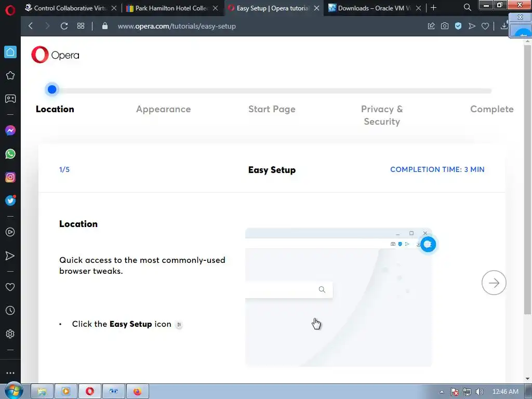Open media player from taskbar

pos(66,392)
